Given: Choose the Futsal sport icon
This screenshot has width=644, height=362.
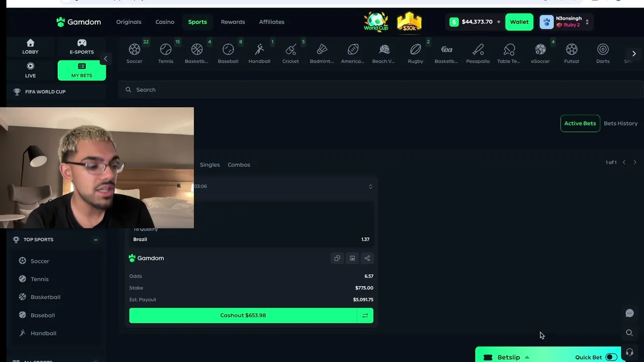Looking at the screenshot, I should [x=572, y=53].
